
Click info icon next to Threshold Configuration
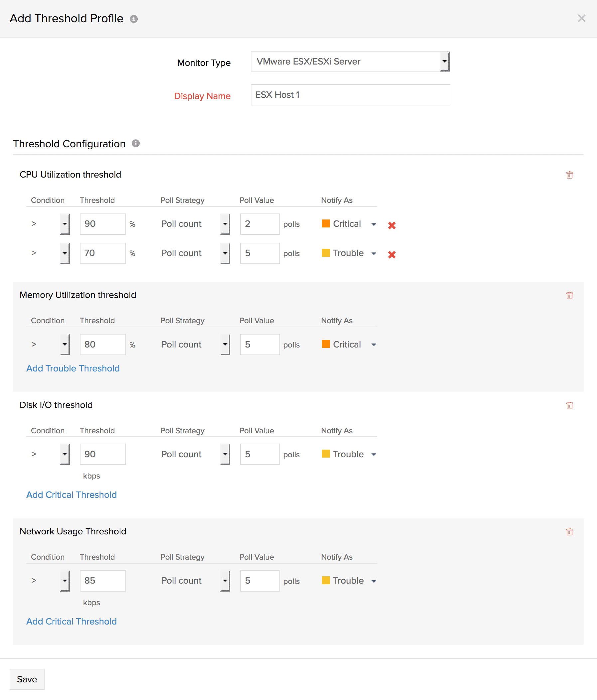pos(135,144)
